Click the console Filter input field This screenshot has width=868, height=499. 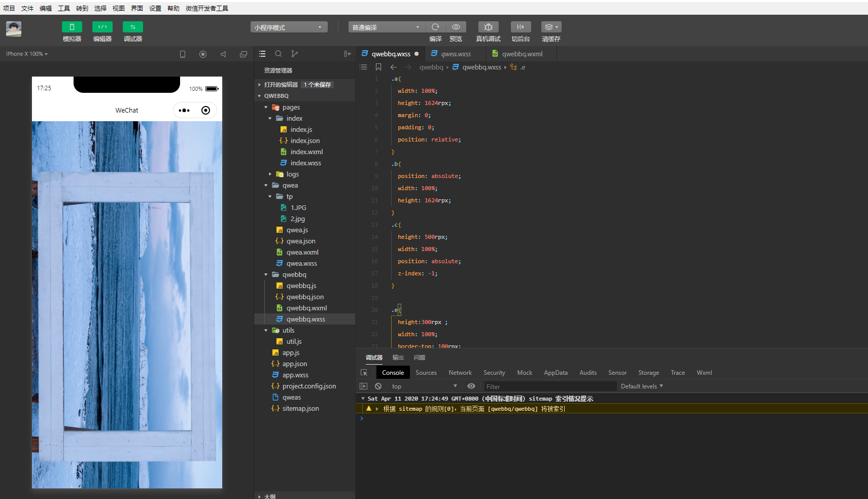click(x=550, y=386)
